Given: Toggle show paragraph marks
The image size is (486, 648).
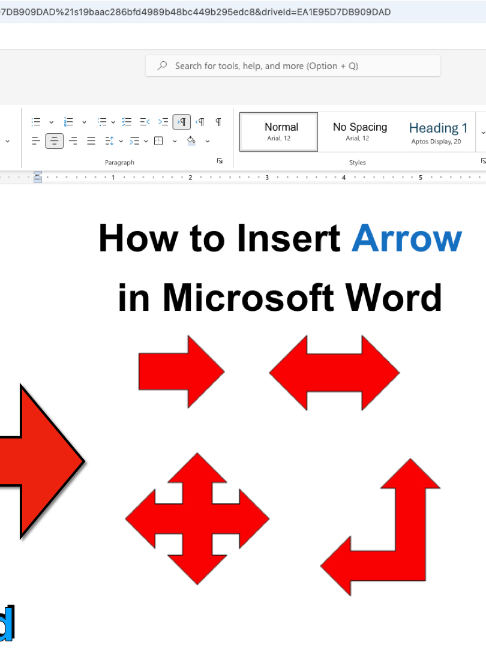Looking at the screenshot, I should coord(218,122).
